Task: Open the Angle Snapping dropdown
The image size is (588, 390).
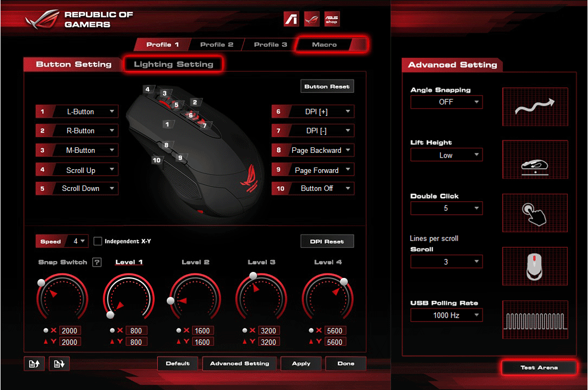Action: point(446,102)
